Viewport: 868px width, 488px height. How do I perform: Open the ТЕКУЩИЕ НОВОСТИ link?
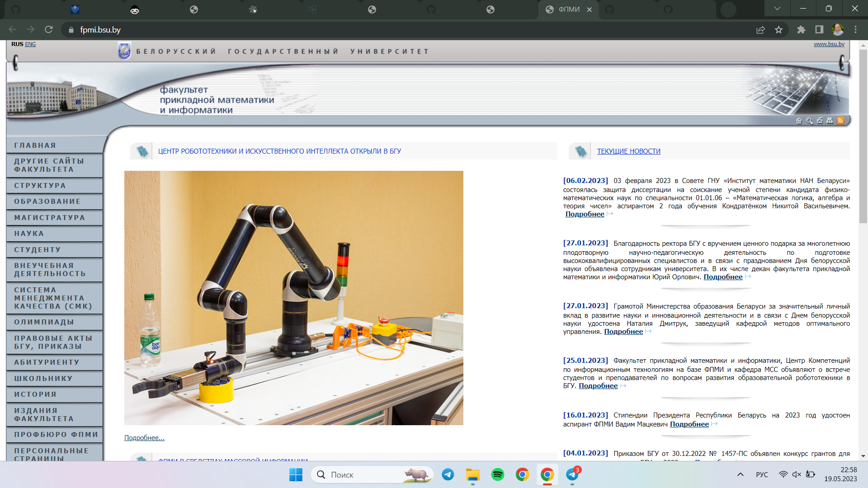(x=628, y=151)
